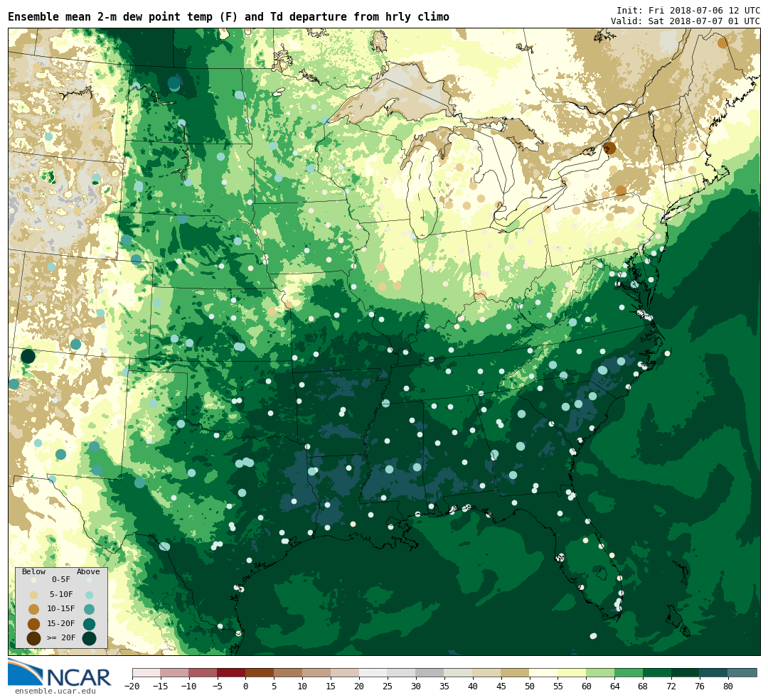
Task: Click the 64 to 68 colorbar swatch
Action: [x=629, y=672]
